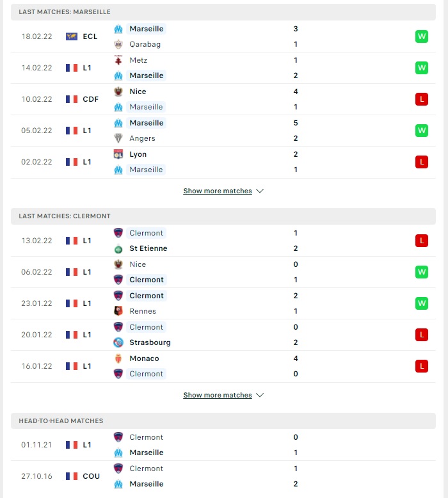Click the Angers club crest icon
This screenshot has height=498, width=448.
point(118,138)
